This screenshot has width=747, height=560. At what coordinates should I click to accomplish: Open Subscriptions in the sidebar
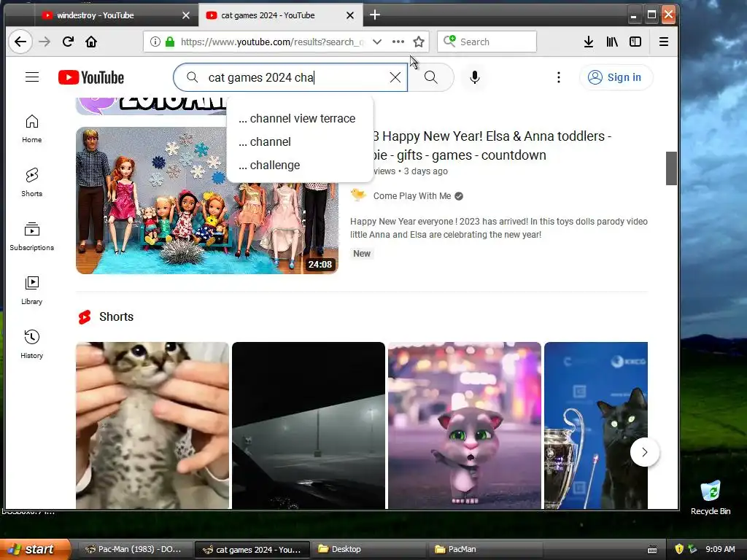point(32,237)
